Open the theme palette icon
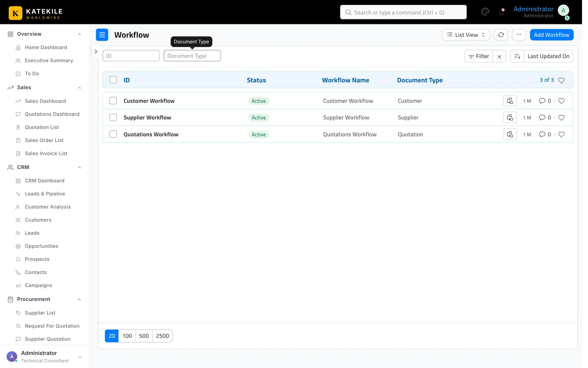Viewport: 588px width, 368px height. pos(485,12)
